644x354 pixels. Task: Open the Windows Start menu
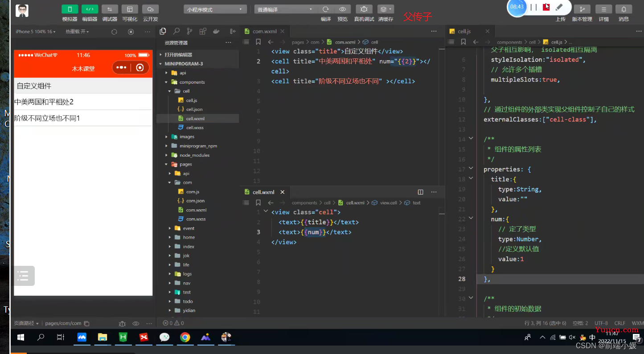tap(21, 338)
